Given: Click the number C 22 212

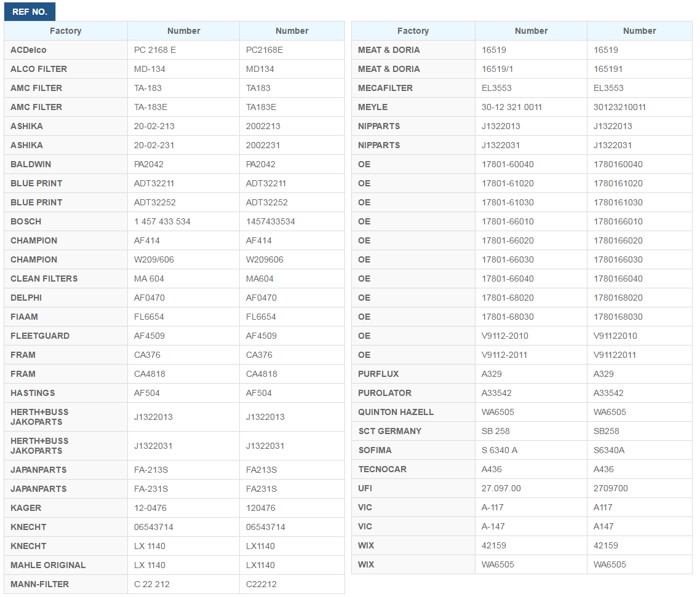Looking at the screenshot, I should (x=152, y=585).
